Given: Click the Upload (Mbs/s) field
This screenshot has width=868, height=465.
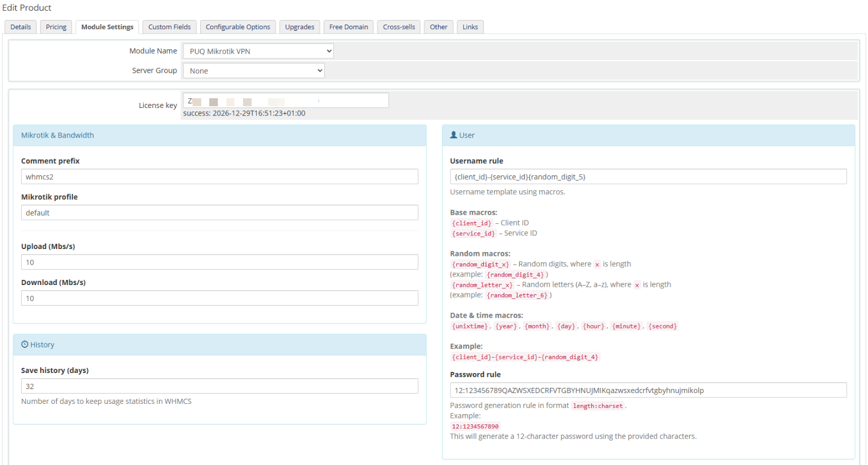Looking at the screenshot, I should [x=220, y=262].
